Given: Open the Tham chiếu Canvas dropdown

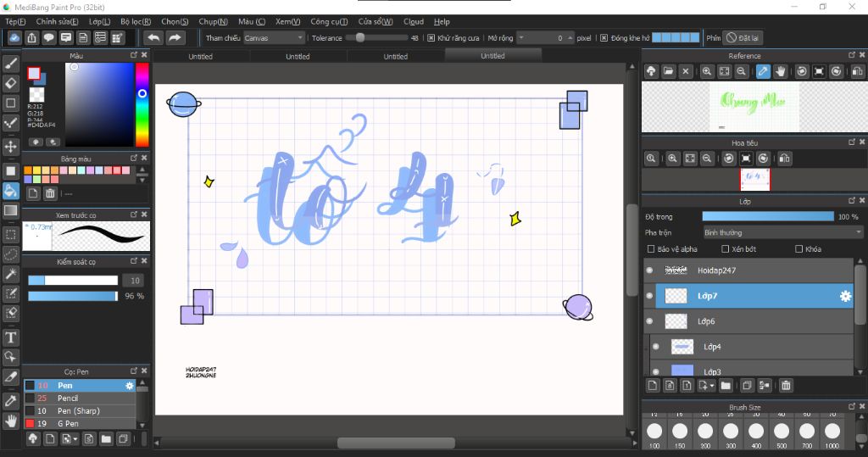Looking at the screenshot, I should coord(274,38).
